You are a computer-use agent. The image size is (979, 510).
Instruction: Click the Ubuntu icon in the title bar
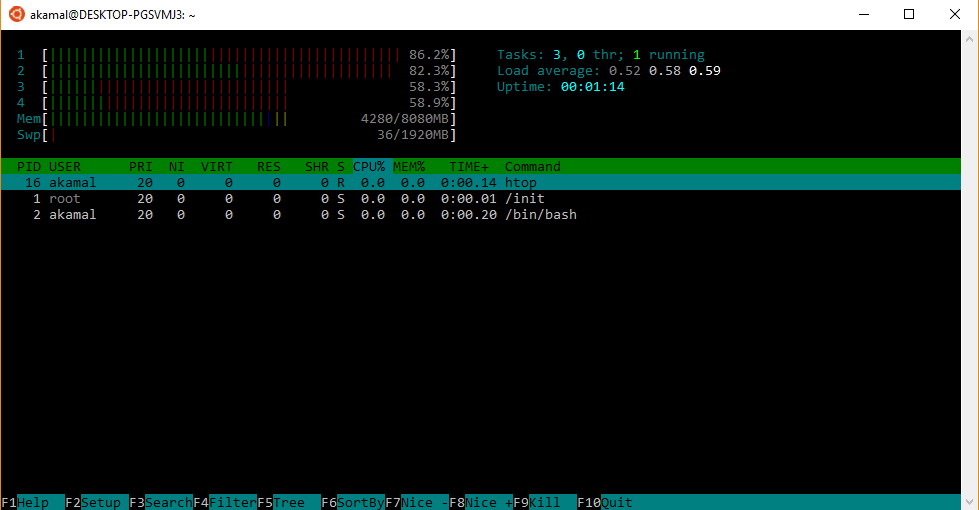click(x=17, y=14)
